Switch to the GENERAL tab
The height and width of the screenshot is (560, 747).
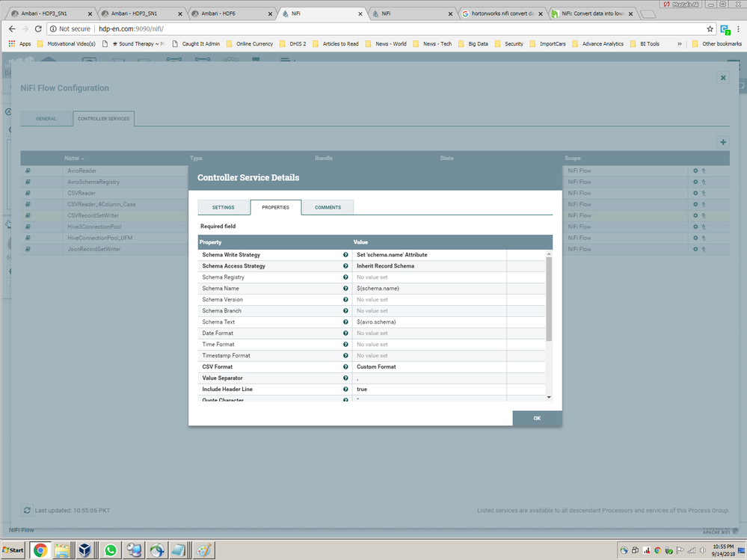[x=46, y=118]
